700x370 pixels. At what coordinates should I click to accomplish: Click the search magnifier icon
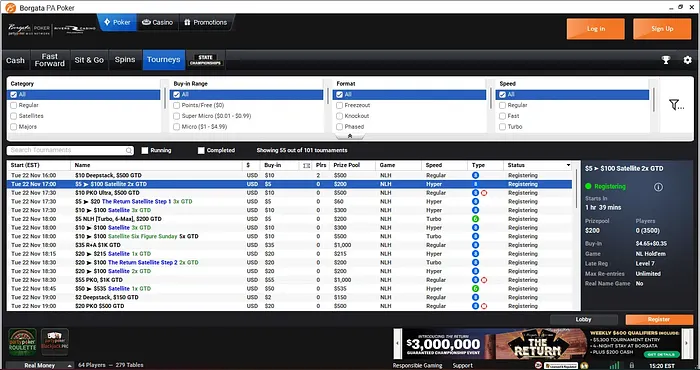pos(129,151)
